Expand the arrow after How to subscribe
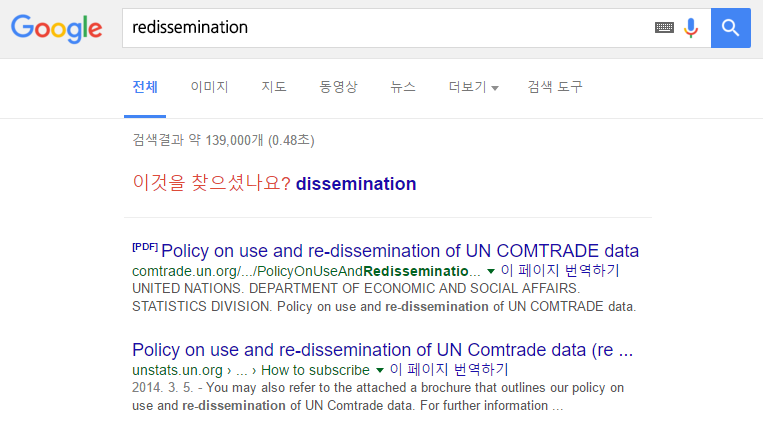This screenshot has width=763, height=431. (x=380, y=371)
